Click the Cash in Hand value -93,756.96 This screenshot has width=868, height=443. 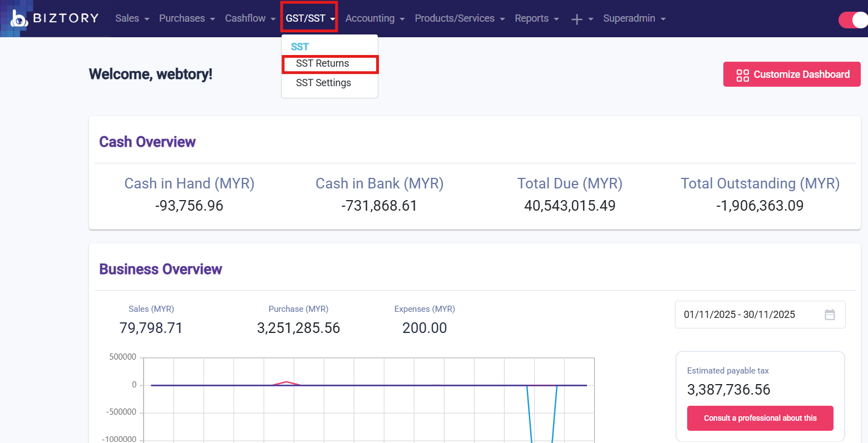(189, 206)
